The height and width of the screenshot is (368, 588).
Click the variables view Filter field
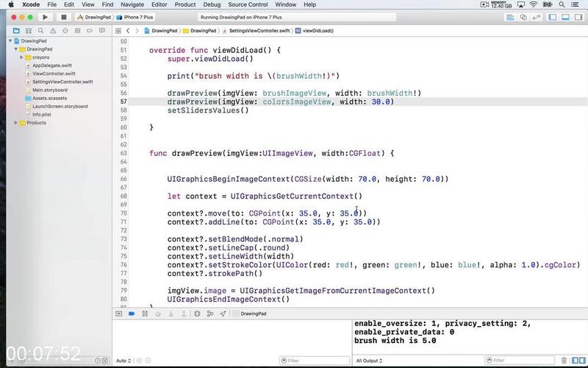(315, 361)
